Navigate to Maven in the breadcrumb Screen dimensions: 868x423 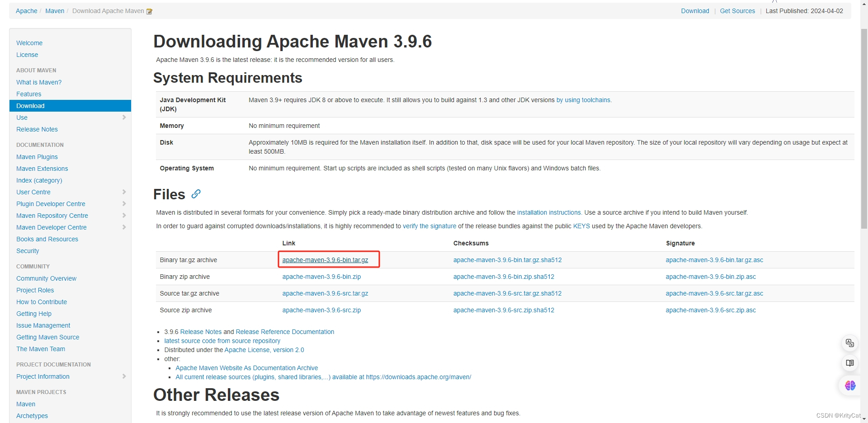tap(55, 11)
